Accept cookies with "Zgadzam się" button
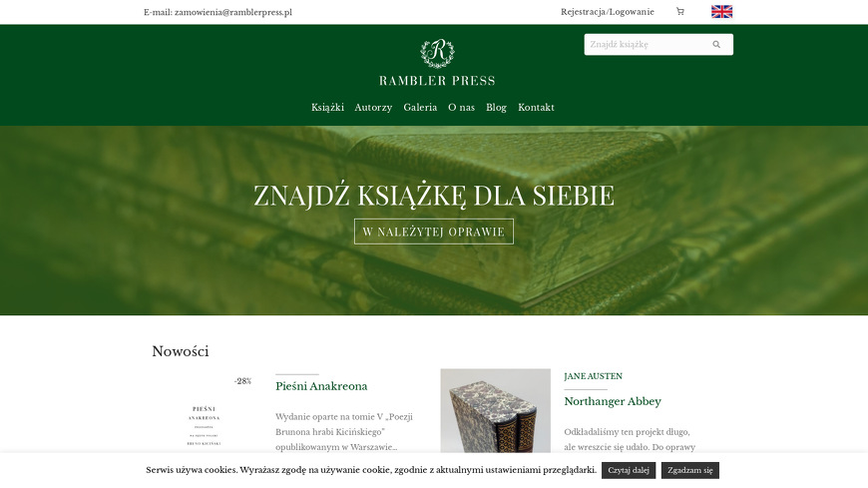 (x=689, y=470)
